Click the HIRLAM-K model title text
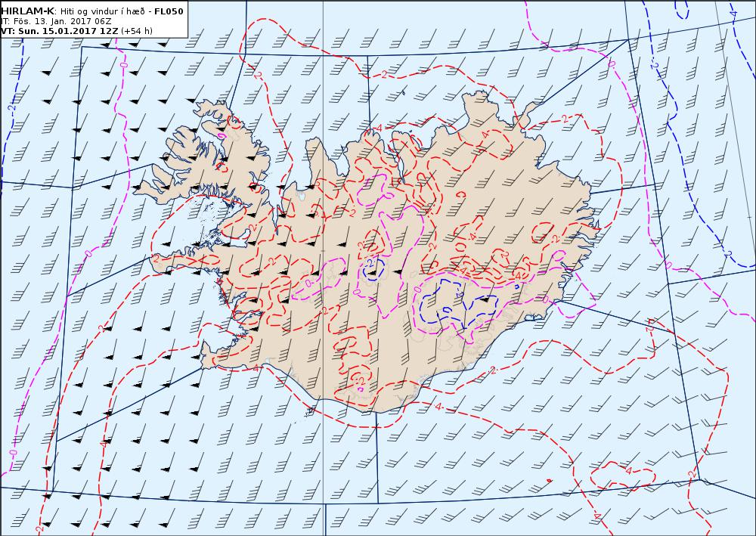The image size is (756, 536). (x=28, y=11)
